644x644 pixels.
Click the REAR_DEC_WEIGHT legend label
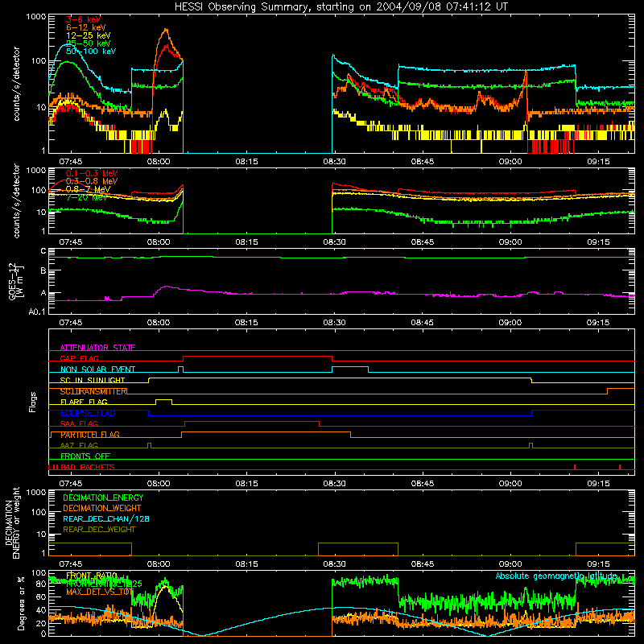(x=99, y=530)
